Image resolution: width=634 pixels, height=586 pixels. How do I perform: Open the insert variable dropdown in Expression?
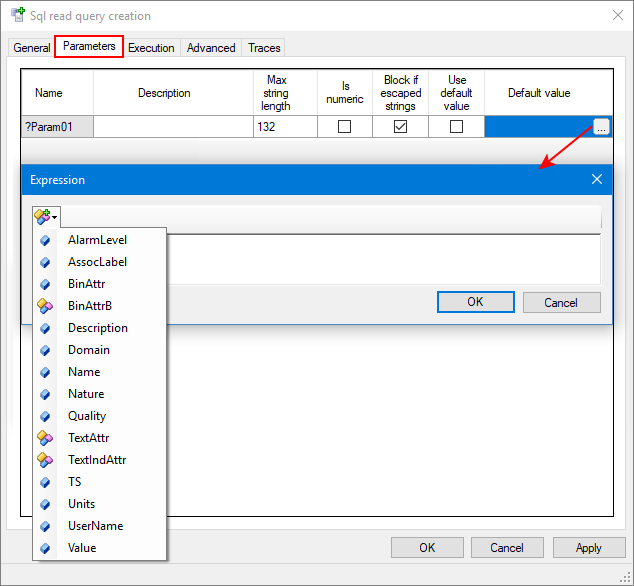[47, 217]
